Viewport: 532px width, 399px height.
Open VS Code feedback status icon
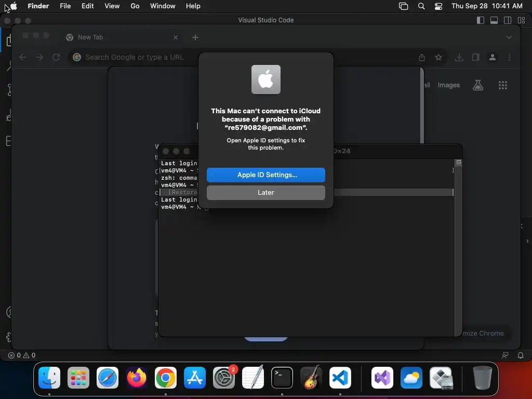click(x=505, y=355)
